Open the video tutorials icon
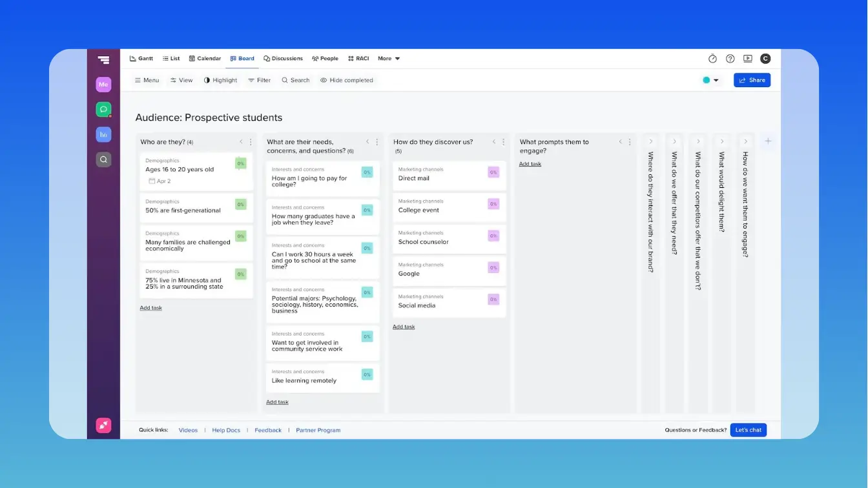 747,58
